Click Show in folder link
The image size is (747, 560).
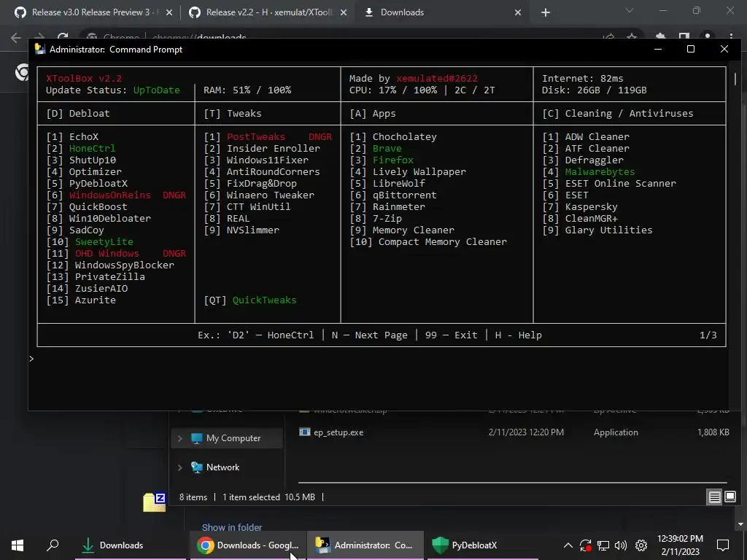(x=231, y=527)
